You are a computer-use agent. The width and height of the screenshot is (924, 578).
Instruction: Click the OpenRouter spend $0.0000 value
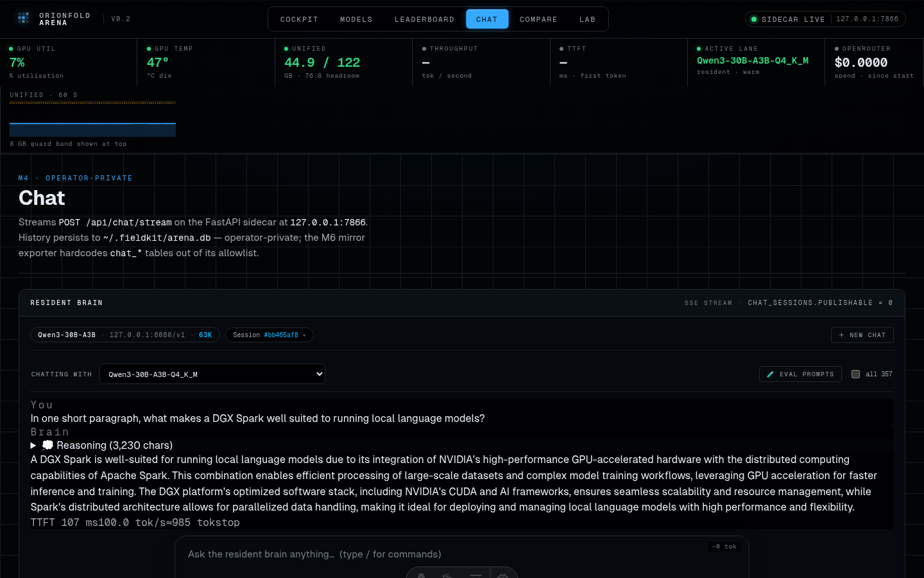[x=861, y=62]
